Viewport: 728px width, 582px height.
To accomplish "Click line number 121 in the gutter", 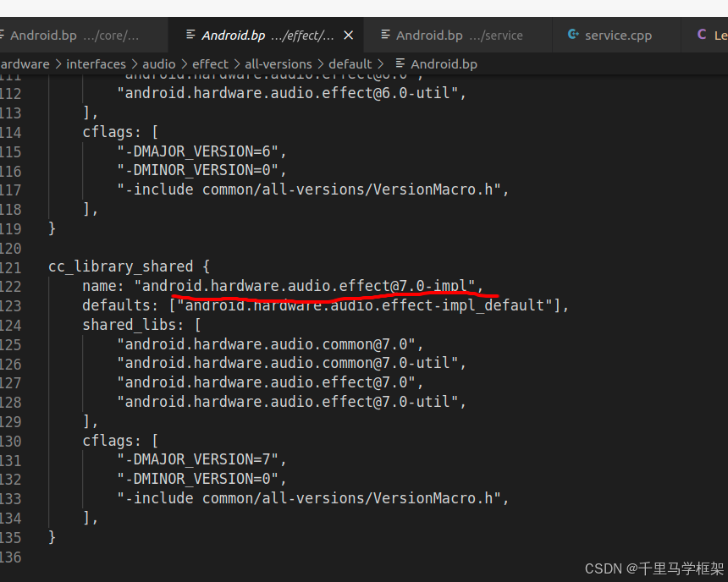I will tap(10, 268).
